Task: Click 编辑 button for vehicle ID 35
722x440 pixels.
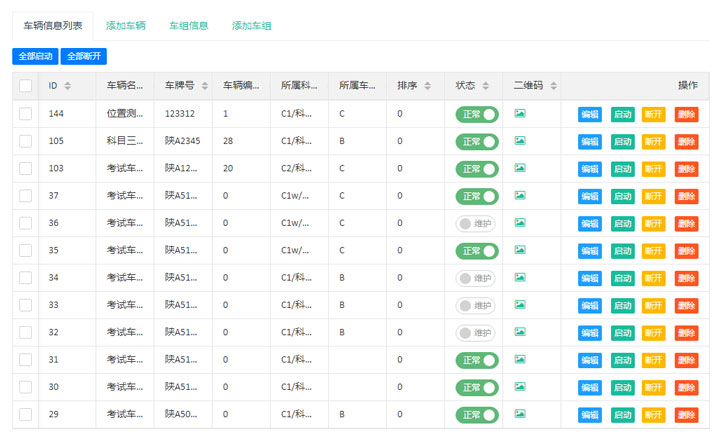Action: point(590,251)
